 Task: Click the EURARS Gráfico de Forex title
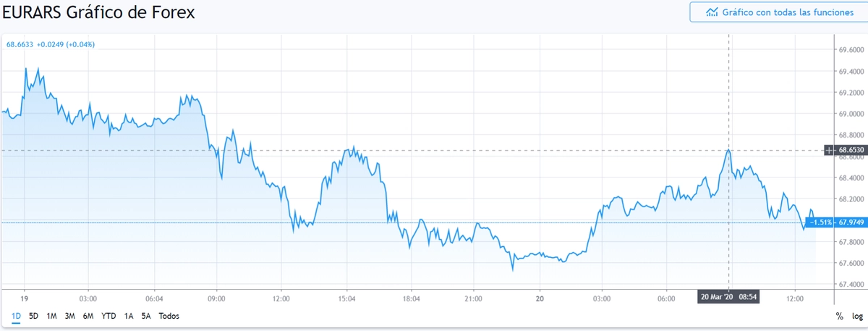[x=98, y=13]
